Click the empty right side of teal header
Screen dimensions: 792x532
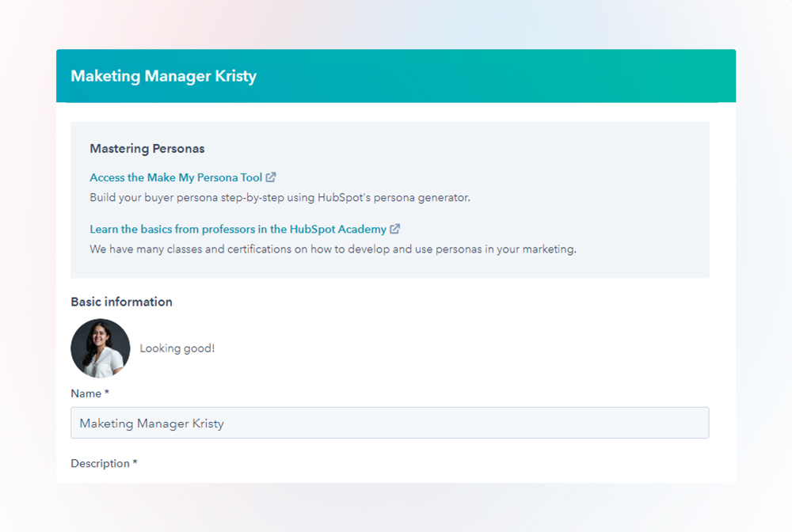click(554, 76)
